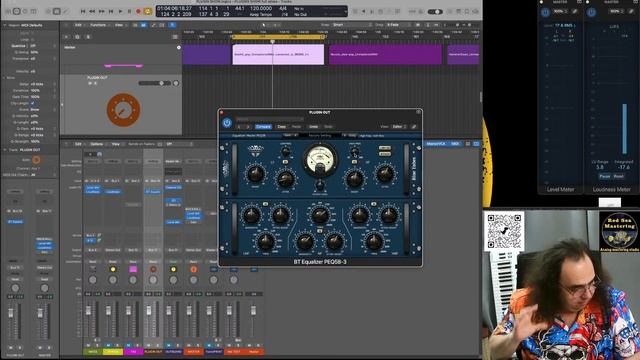
Task: Click the upper rectangular button at the equalizer's top right
Action: click(384, 148)
